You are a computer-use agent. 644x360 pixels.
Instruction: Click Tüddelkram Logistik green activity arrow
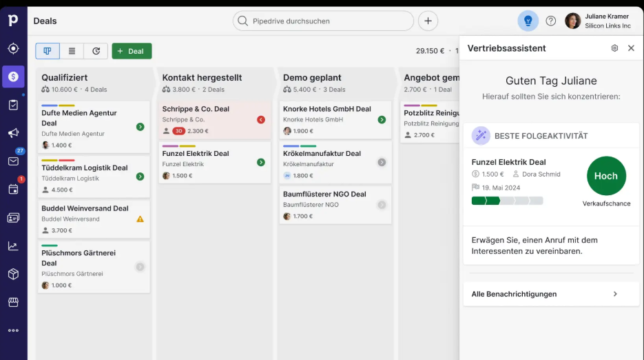click(x=140, y=177)
